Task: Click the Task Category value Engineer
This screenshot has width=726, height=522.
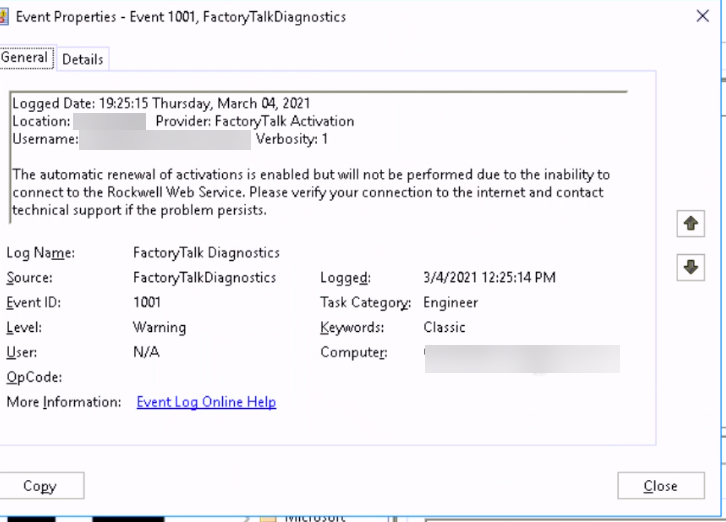Action: click(450, 302)
